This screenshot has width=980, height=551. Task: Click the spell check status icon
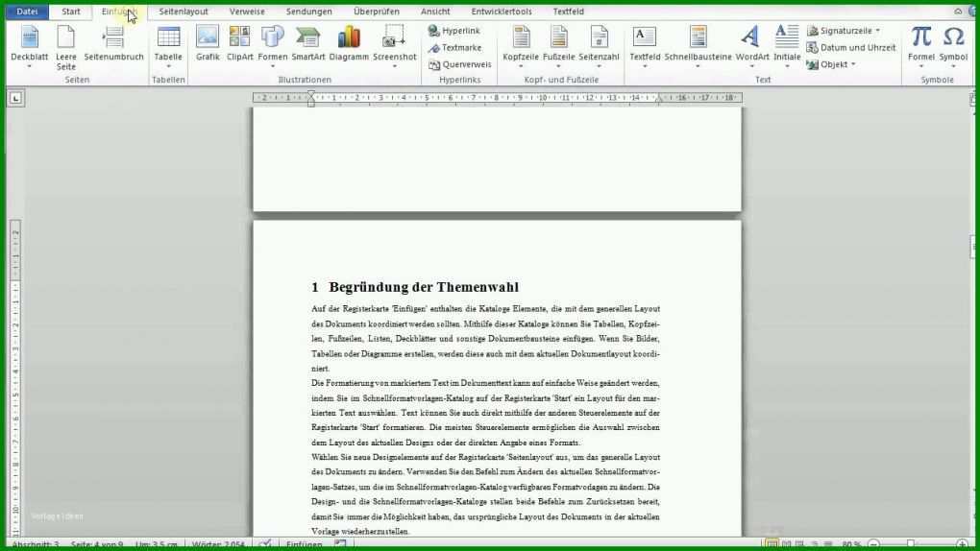point(265,544)
